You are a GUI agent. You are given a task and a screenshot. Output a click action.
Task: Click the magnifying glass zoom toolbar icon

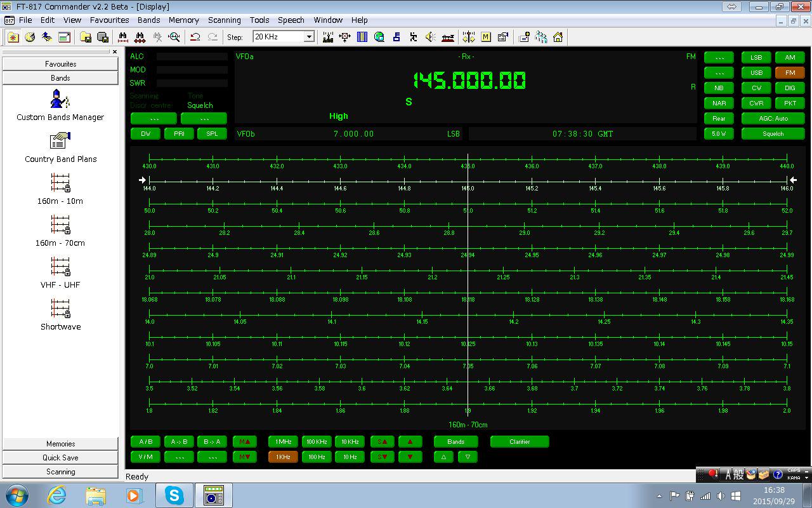click(x=174, y=37)
